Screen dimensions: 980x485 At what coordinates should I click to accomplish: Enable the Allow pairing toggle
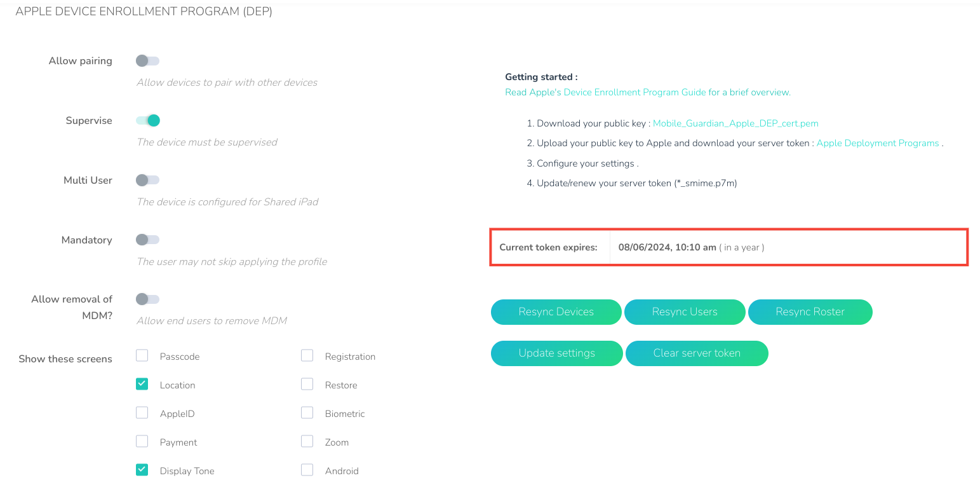click(147, 61)
